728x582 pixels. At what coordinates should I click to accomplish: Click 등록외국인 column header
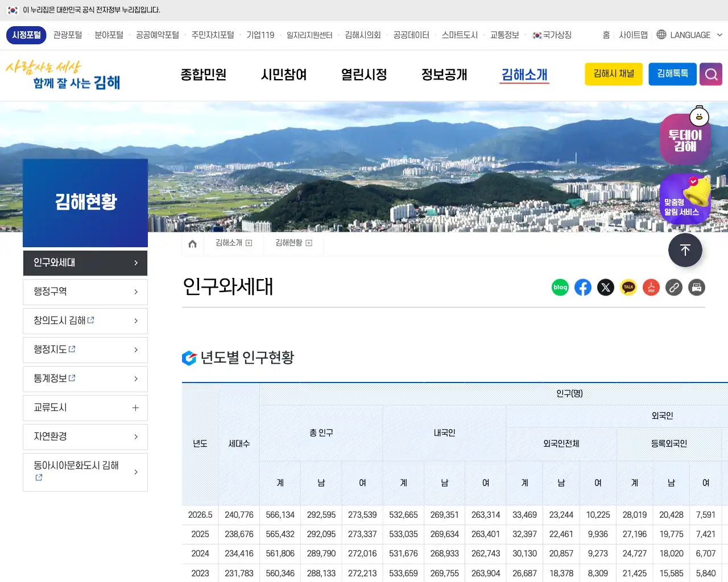tap(669, 444)
